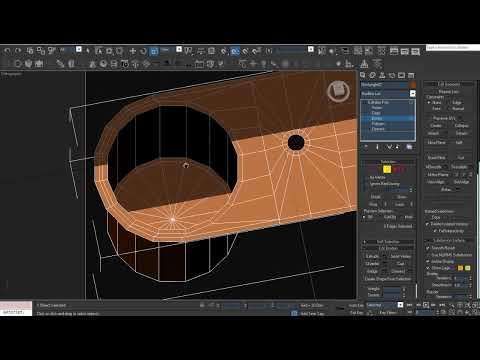The width and height of the screenshot is (480, 360).
Task: Open the Render Setup icon
Action: 394,51
